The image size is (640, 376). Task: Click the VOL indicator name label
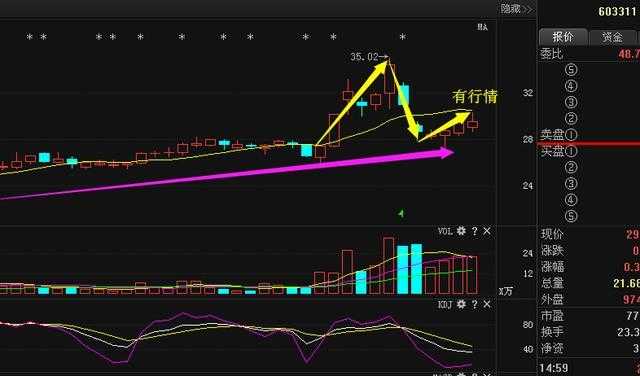pyautogui.click(x=446, y=231)
